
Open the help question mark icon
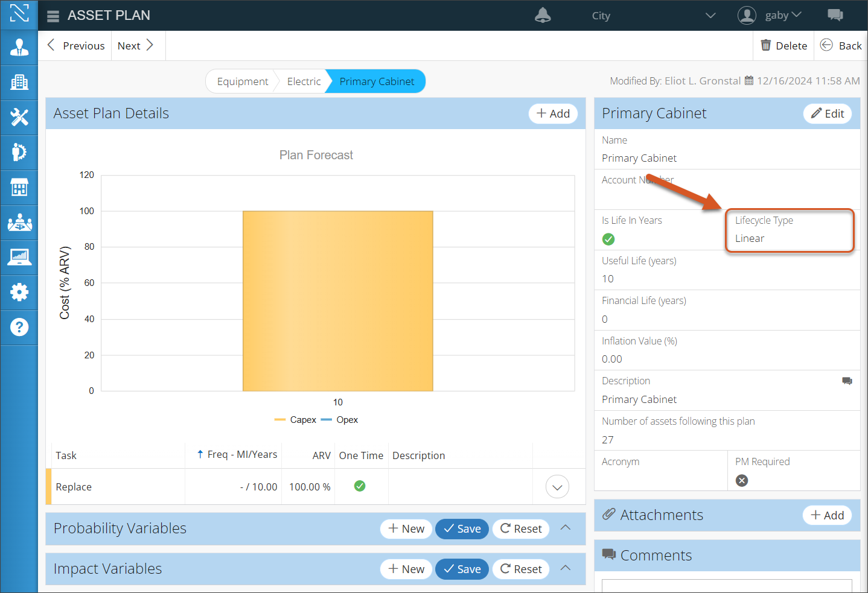pyautogui.click(x=19, y=327)
